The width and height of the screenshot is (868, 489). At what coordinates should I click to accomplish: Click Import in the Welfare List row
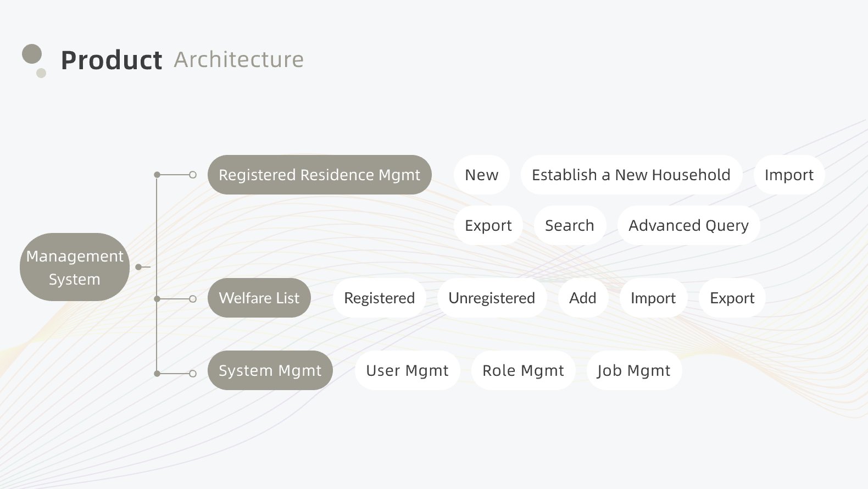click(x=653, y=298)
